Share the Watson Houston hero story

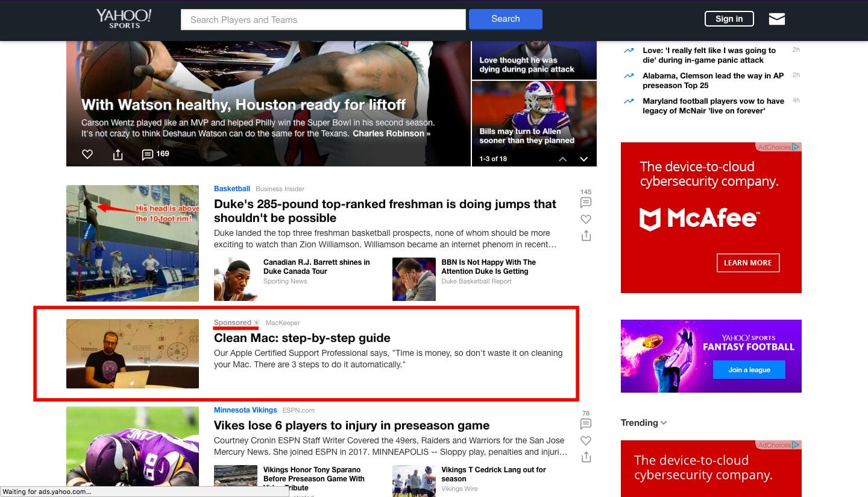[x=118, y=155]
